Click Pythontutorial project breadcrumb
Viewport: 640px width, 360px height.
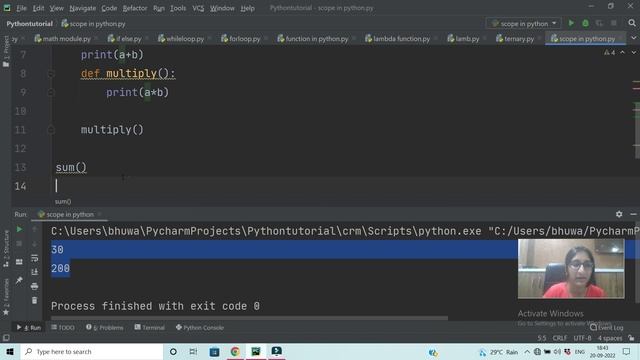(29, 24)
